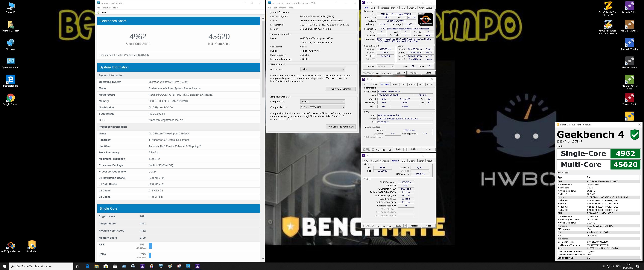Select the formZ RenderZone Plus Imager icon
The height and width of the screenshot is (270, 644).
point(608,27)
